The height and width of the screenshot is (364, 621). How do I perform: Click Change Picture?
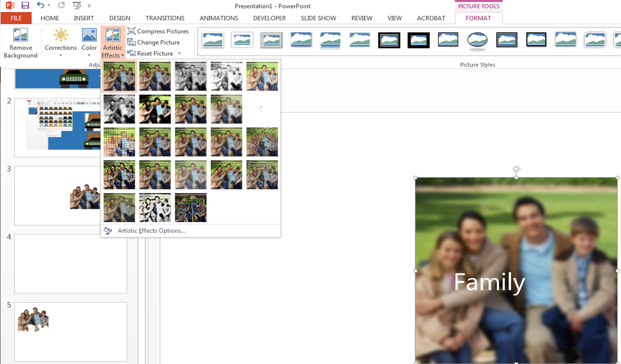click(154, 42)
